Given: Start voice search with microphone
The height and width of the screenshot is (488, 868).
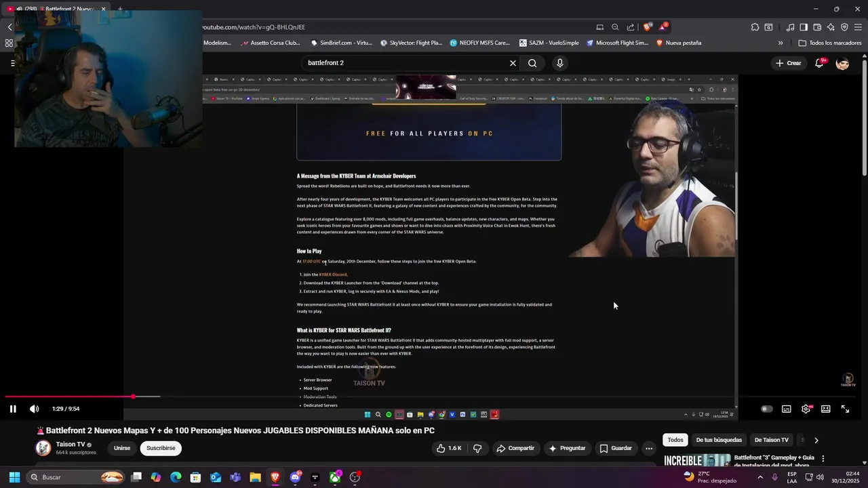Looking at the screenshot, I should click(559, 63).
